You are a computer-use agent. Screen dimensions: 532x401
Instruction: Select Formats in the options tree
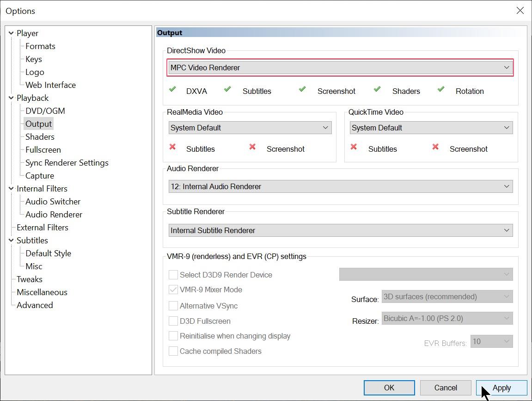(40, 46)
